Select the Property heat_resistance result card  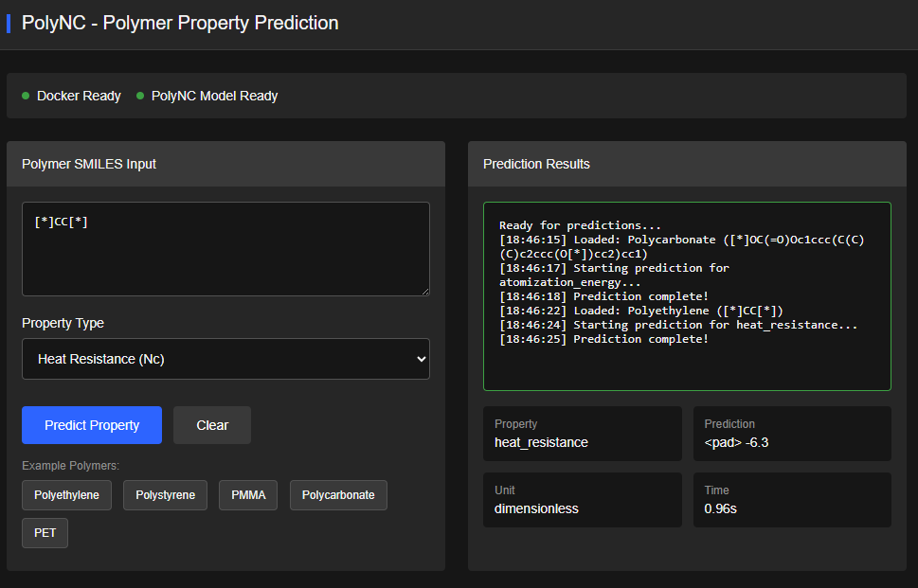point(582,434)
